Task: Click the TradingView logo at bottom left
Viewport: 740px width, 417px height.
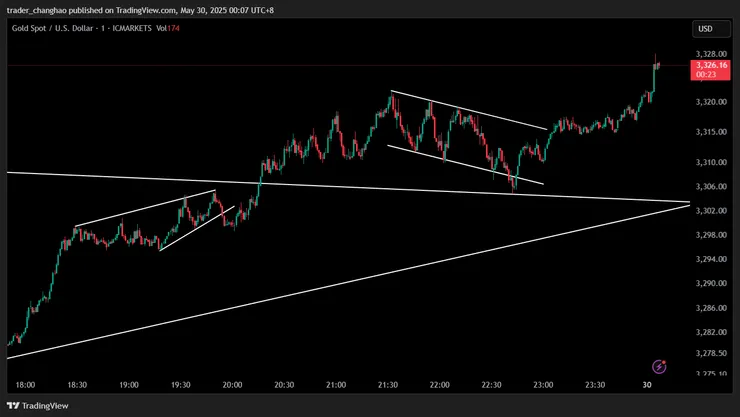Action: (x=38, y=406)
